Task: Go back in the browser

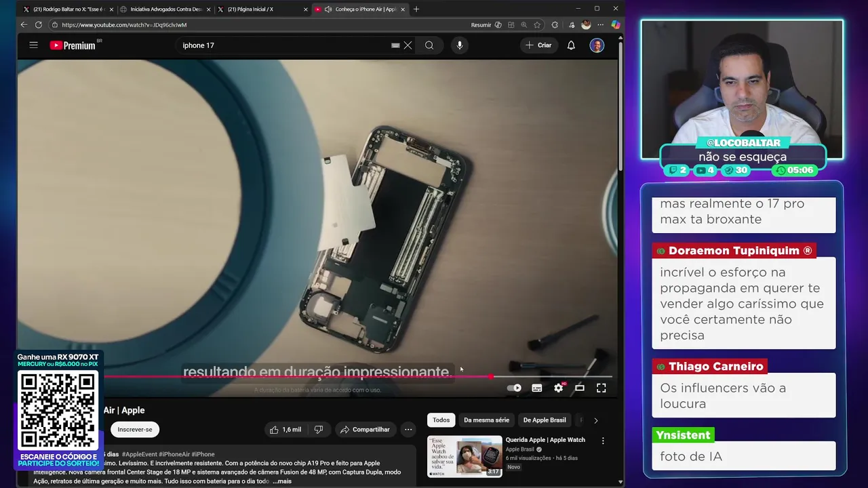Action: [24, 24]
